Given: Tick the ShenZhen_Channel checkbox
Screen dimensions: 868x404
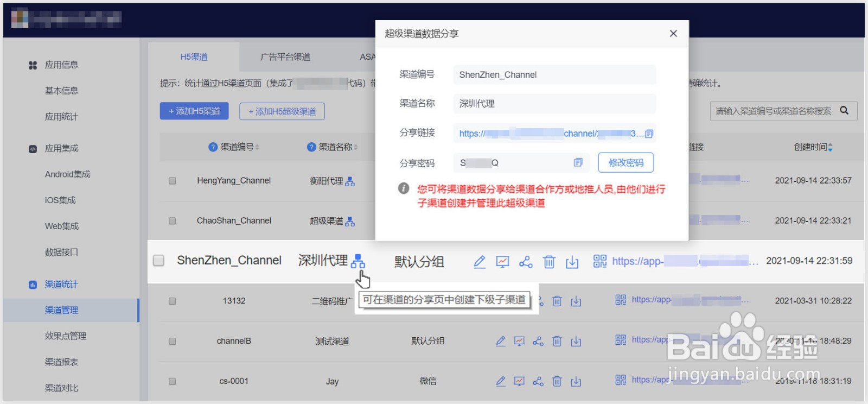Looking at the screenshot, I should pyautogui.click(x=158, y=261).
